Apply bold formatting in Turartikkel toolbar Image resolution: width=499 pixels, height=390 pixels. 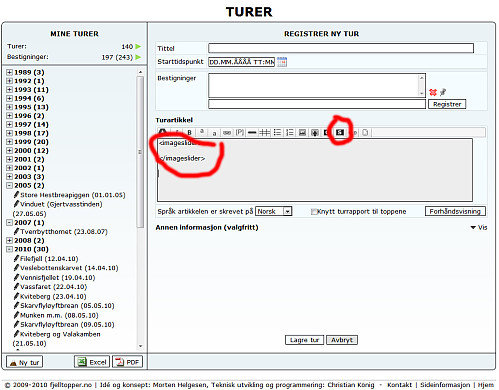click(189, 132)
